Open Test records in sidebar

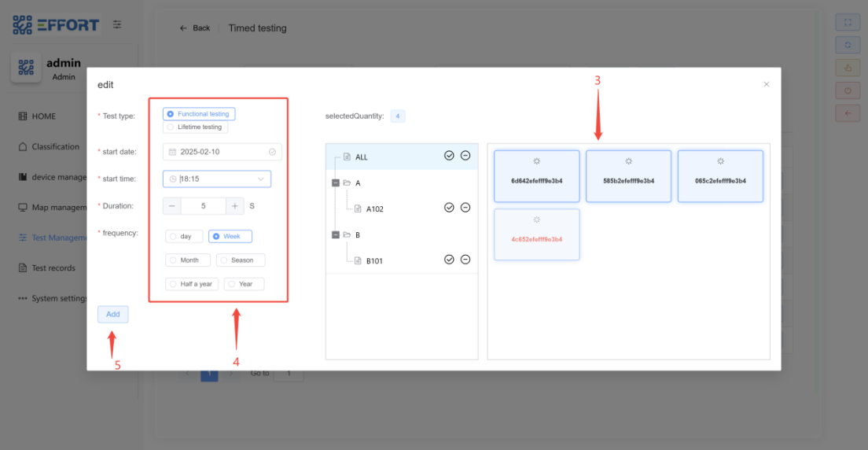tap(53, 268)
